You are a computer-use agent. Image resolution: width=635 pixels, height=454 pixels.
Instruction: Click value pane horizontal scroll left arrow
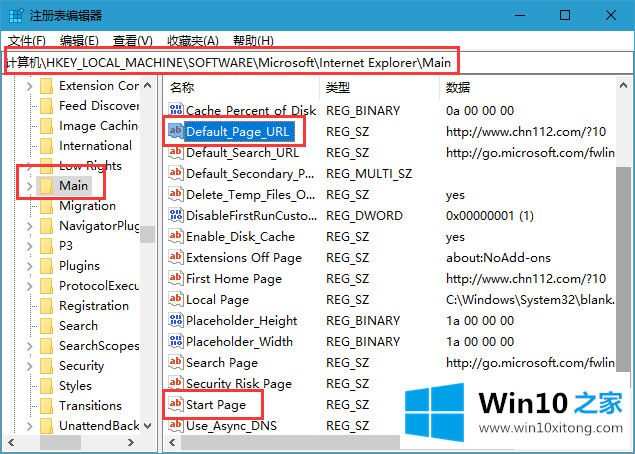[x=173, y=443]
